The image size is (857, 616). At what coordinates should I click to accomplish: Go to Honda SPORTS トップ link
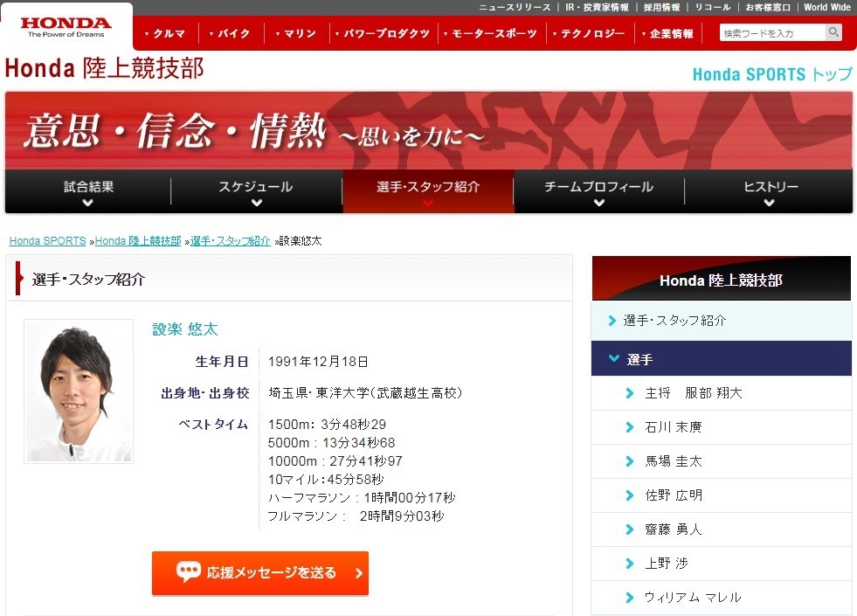click(x=771, y=74)
